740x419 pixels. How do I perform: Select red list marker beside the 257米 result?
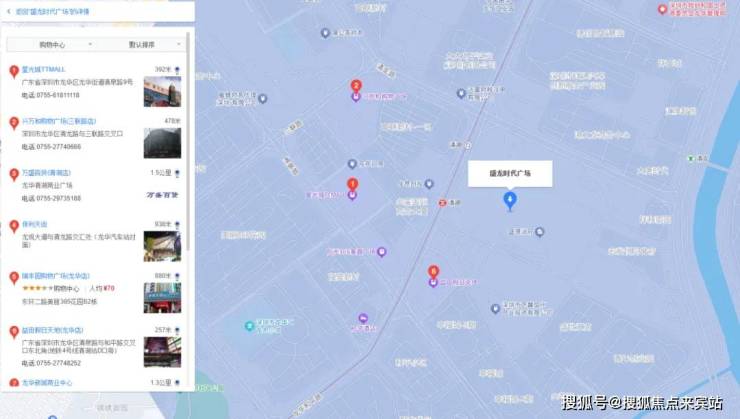(14, 332)
